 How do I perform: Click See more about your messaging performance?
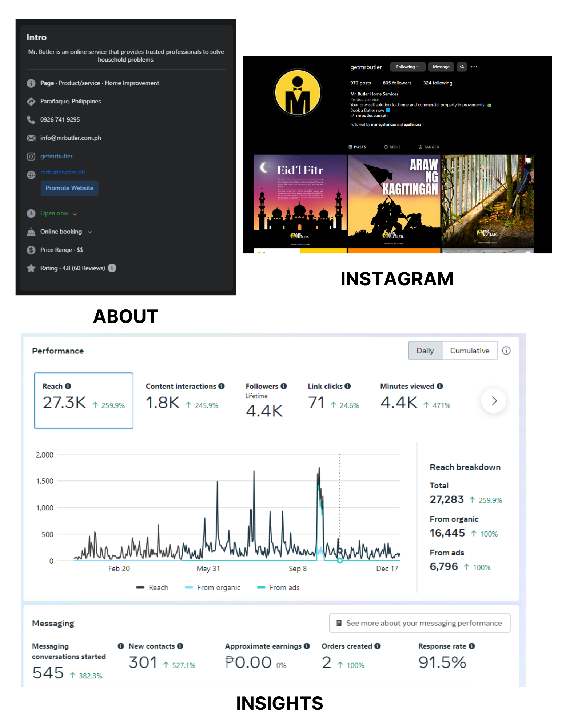tap(420, 623)
